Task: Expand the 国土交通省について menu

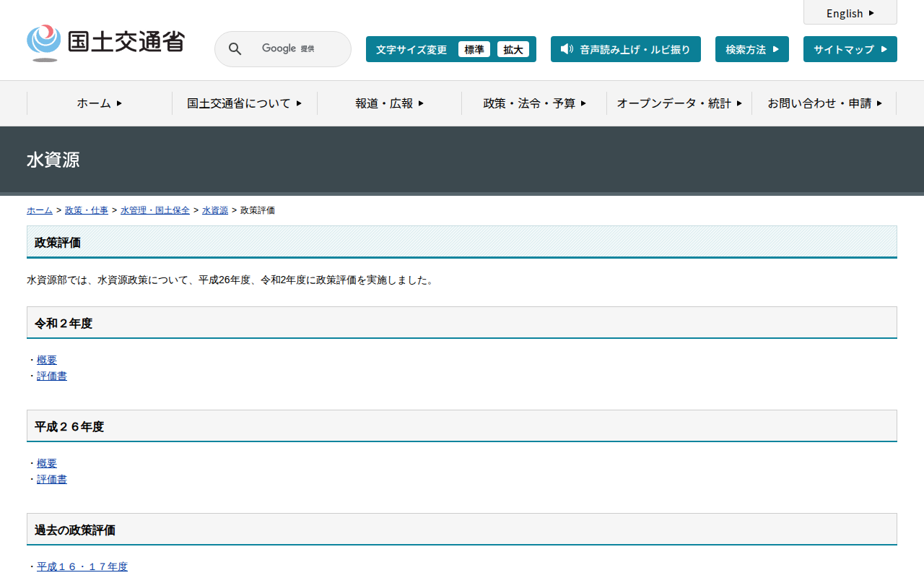Action: coord(244,103)
